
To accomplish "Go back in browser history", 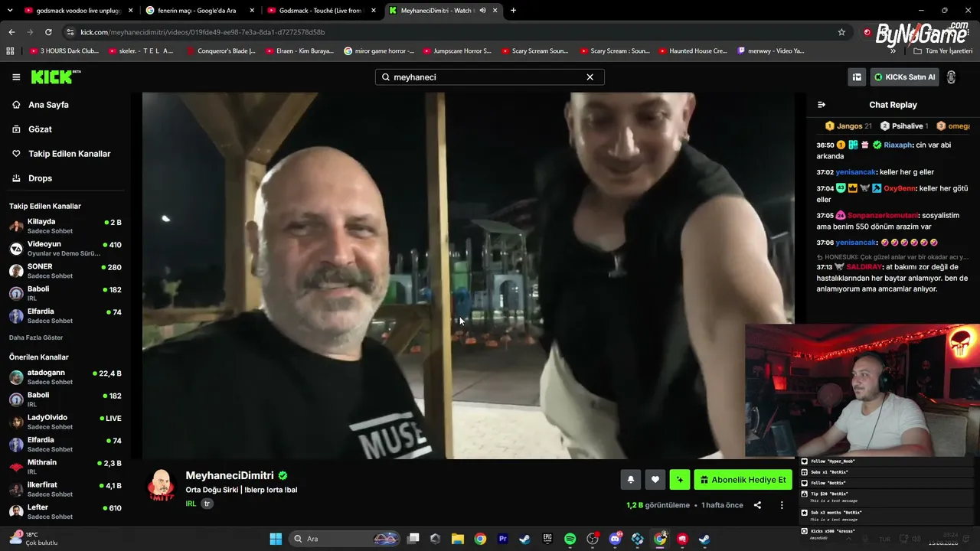I will click(11, 32).
